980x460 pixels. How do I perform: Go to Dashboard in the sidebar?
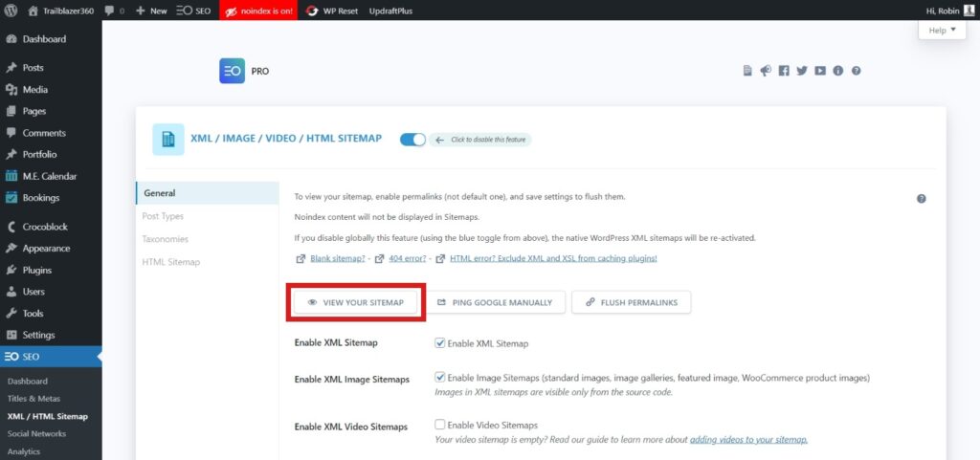[x=44, y=38]
